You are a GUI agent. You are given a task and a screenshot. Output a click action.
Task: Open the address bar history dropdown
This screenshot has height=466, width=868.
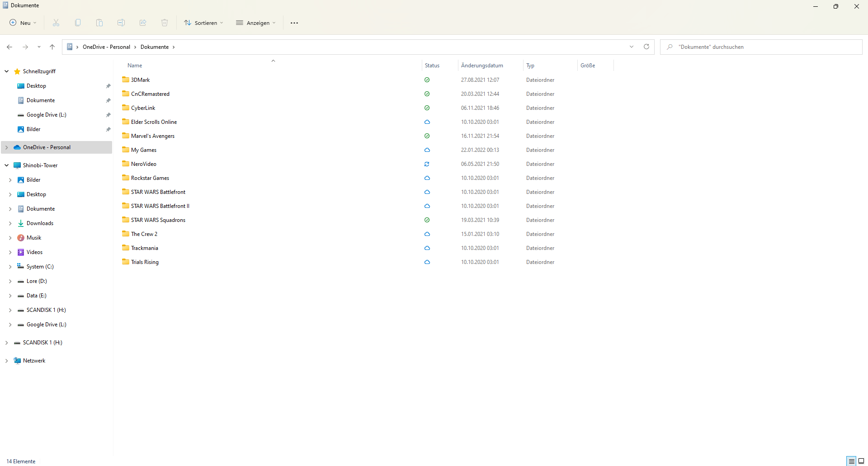tap(632, 47)
